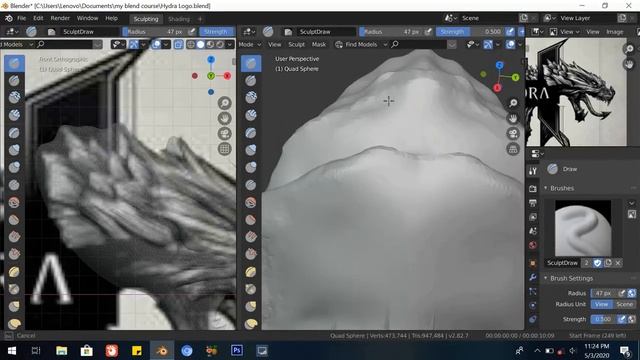Image resolution: width=640 pixels, height=360 pixels.
Task: Toggle gizmo display in the right viewport header
Action: click(x=488, y=44)
